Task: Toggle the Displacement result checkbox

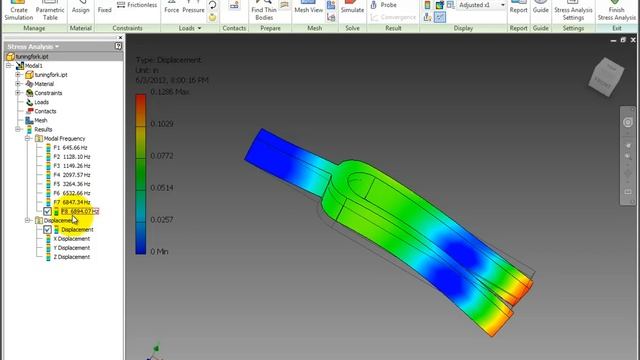Action: (47, 229)
